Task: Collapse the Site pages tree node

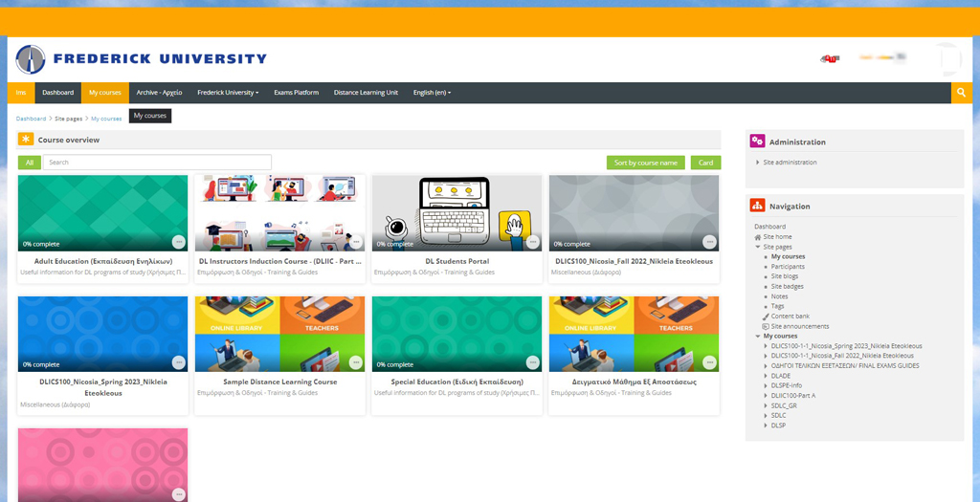Action: pyautogui.click(x=758, y=247)
